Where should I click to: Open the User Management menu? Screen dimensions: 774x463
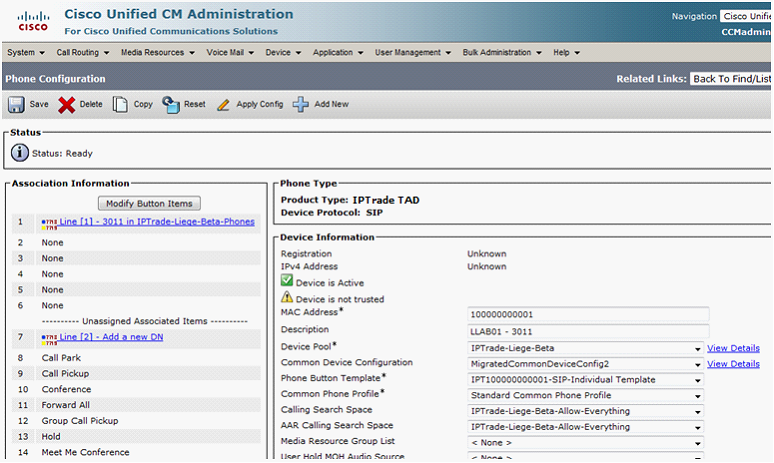coord(413,52)
